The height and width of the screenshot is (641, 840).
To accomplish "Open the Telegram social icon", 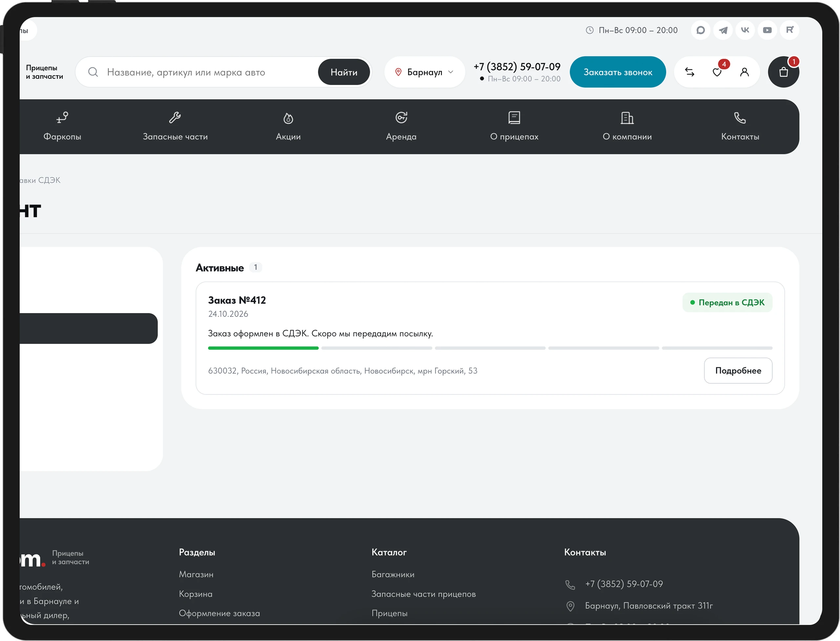I will pos(723,30).
